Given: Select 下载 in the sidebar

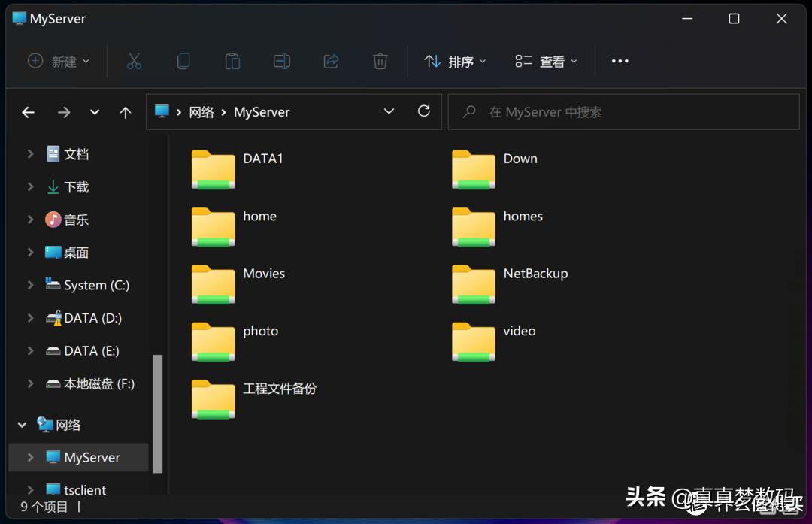Looking at the screenshot, I should [x=76, y=186].
